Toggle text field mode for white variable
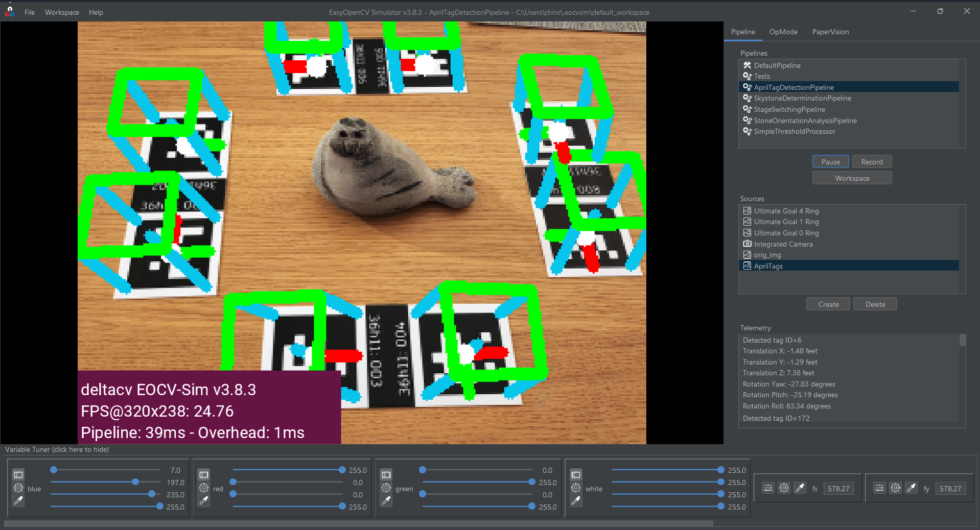 point(576,474)
